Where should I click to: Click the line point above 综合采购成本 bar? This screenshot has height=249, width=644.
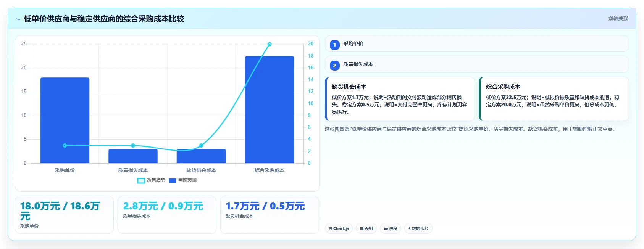point(270,44)
